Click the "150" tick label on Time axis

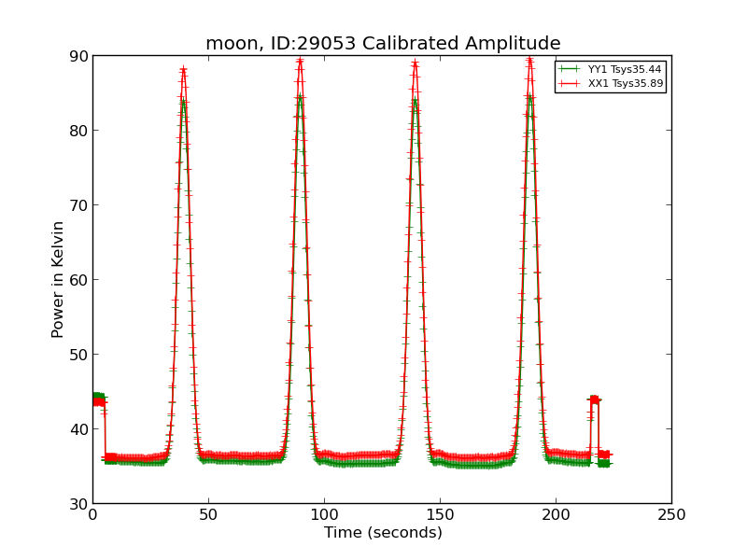coord(440,515)
